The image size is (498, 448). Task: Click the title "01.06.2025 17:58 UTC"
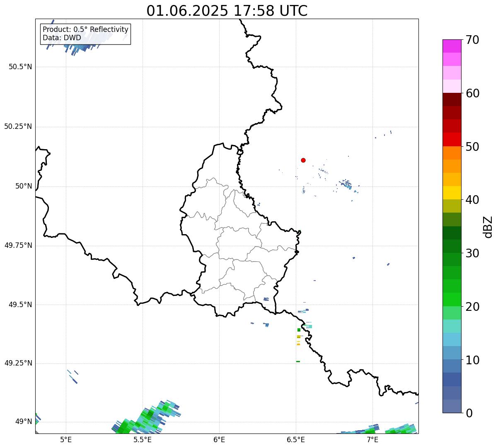(227, 10)
